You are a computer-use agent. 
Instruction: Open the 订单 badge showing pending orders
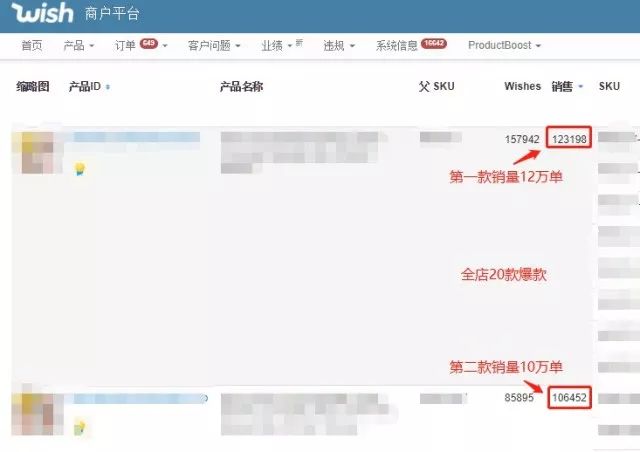(149, 43)
